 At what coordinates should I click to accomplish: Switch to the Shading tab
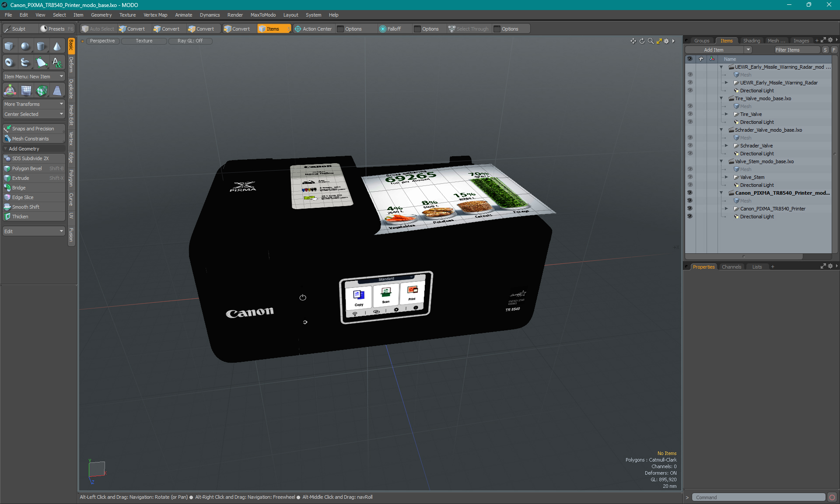click(752, 41)
